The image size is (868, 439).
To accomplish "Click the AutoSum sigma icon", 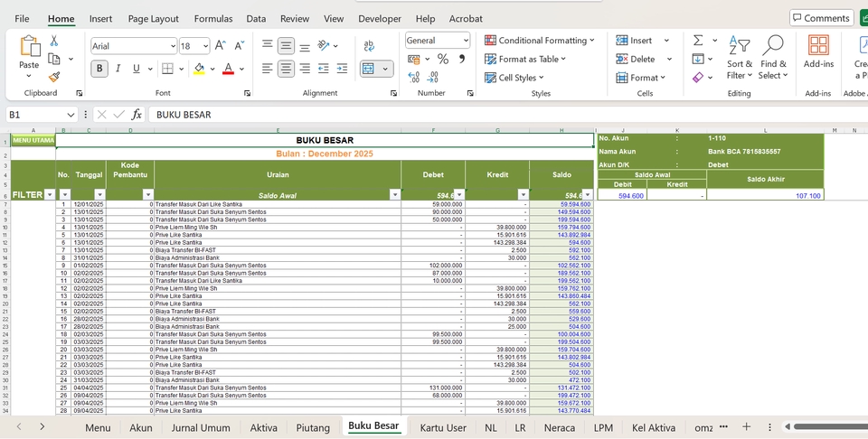I will click(x=698, y=41).
